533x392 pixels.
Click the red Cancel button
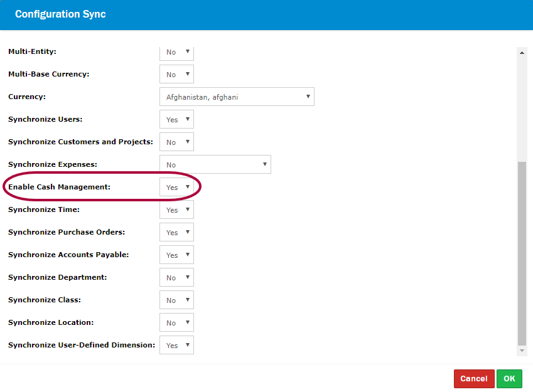(473, 379)
